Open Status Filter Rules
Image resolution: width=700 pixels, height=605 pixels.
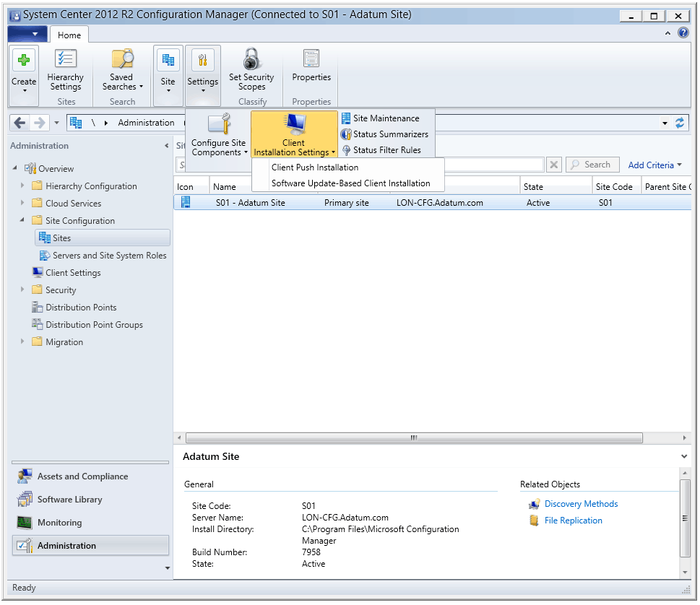pos(381,150)
